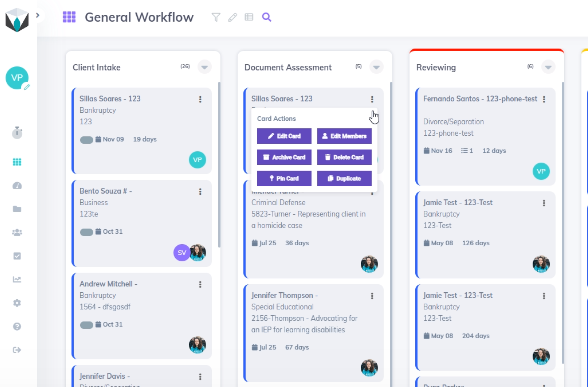
Task: Select the board grid icon in sidebar
Action: click(x=17, y=162)
